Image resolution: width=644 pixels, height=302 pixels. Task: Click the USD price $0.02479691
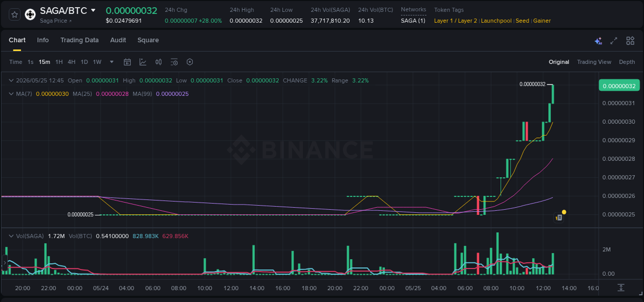coord(124,21)
